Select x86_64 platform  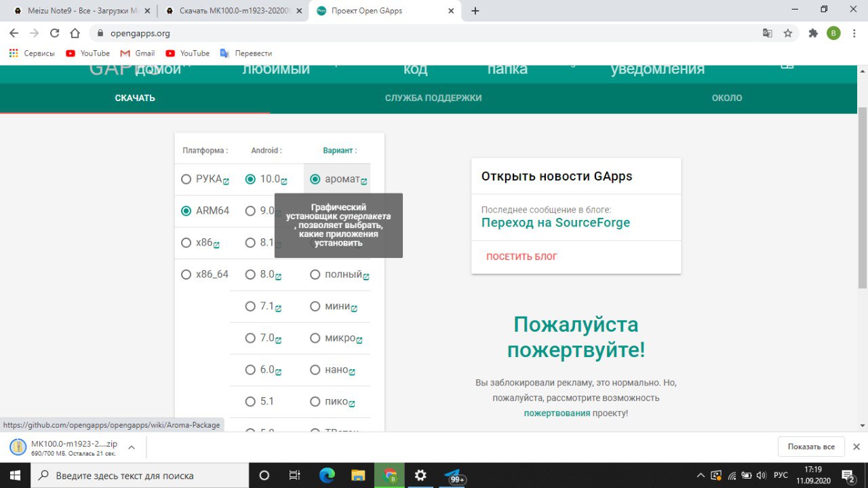(x=186, y=274)
